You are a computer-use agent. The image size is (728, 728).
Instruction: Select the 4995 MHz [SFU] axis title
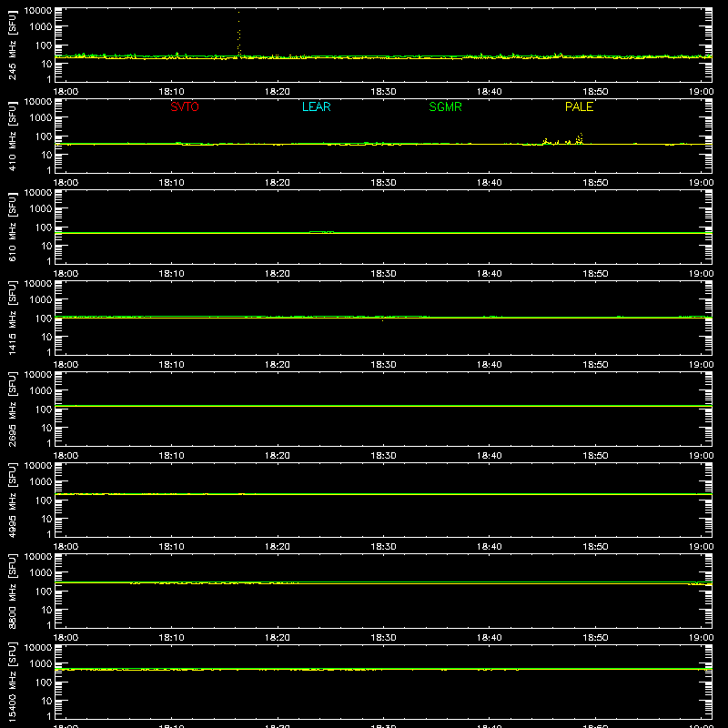[13, 500]
